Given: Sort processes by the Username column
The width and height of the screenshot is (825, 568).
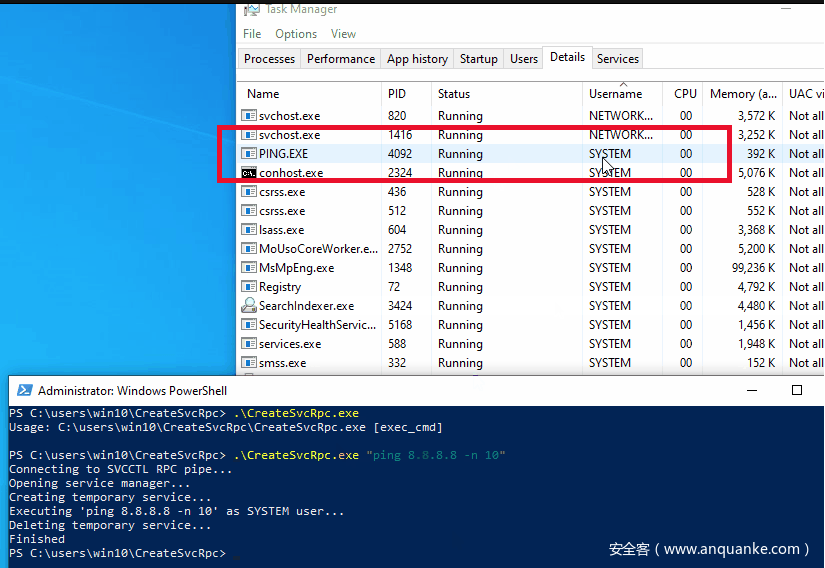Looking at the screenshot, I should [615, 94].
